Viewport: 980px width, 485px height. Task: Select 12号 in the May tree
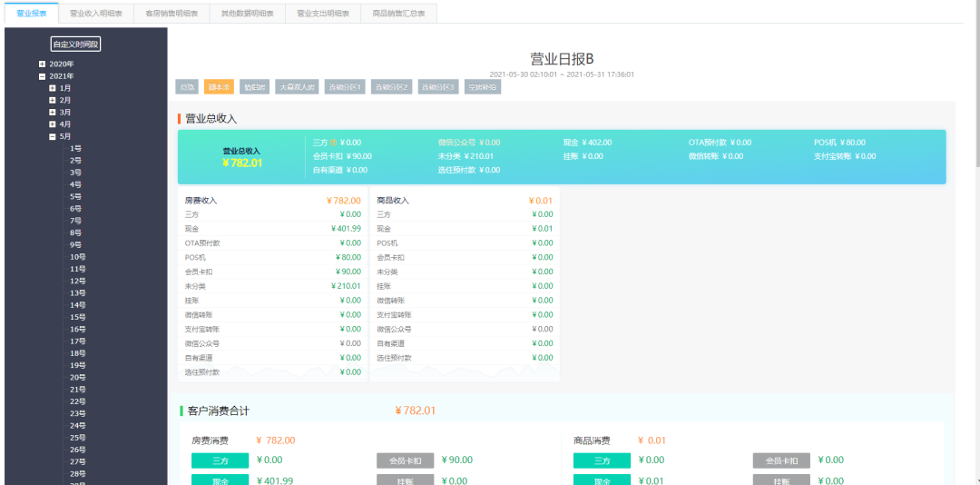click(x=77, y=281)
